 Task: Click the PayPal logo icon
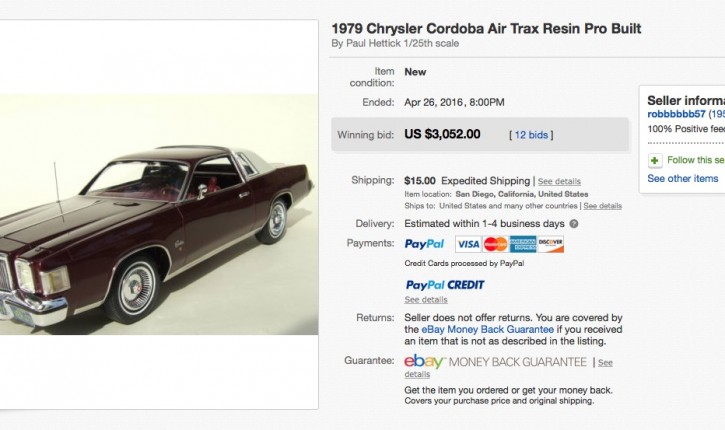[x=425, y=244]
